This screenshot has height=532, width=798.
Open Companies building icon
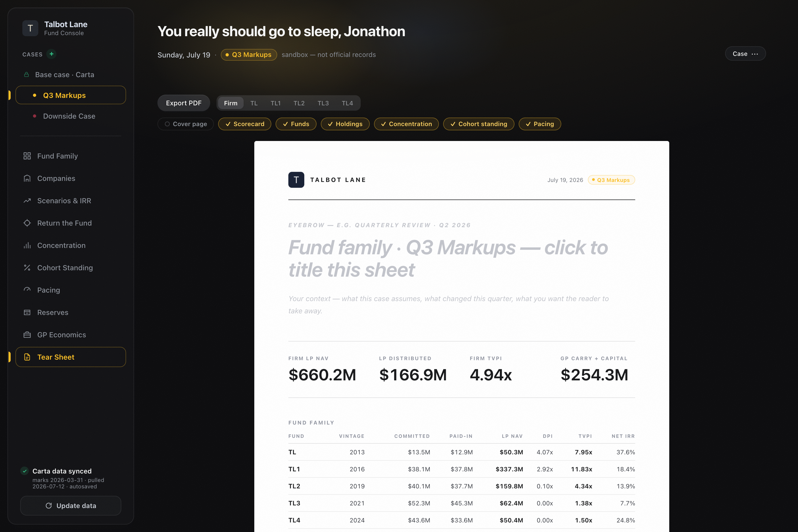pyautogui.click(x=27, y=178)
